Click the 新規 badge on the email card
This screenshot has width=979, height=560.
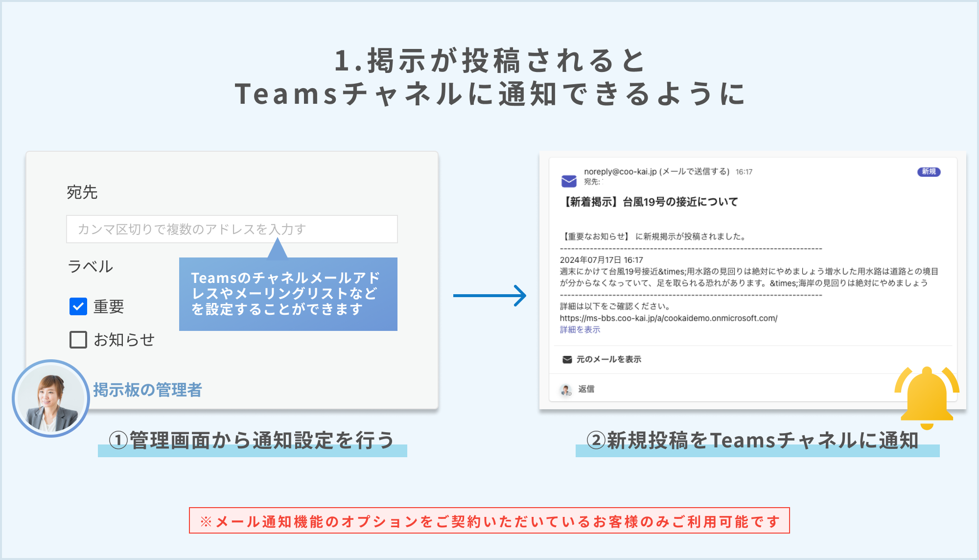point(929,172)
